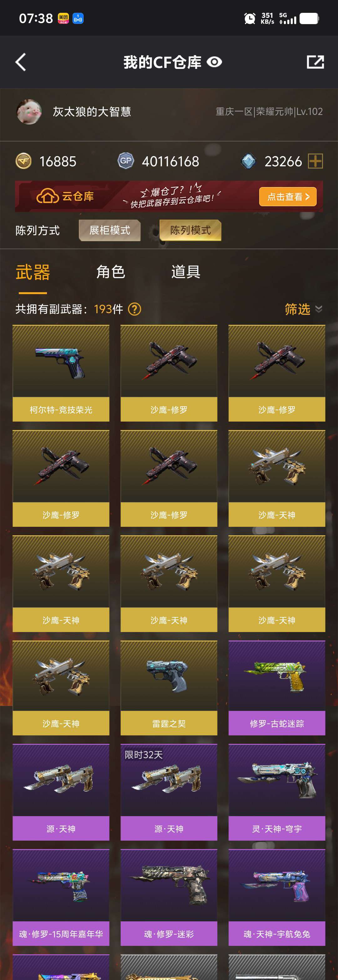Image resolution: width=338 pixels, height=980 pixels.
Task: Switch to 陈列模式 display mode
Action: pyautogui.click(x=191, y=230)
